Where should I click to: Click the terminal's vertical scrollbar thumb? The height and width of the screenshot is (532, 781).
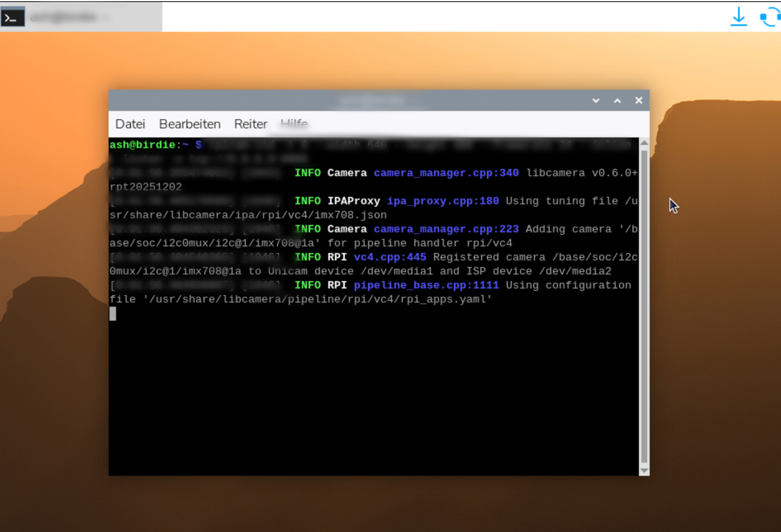644,305
